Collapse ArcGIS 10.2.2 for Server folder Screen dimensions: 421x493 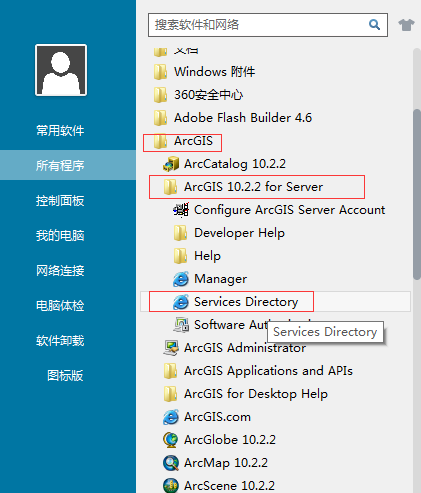[243, 187]
